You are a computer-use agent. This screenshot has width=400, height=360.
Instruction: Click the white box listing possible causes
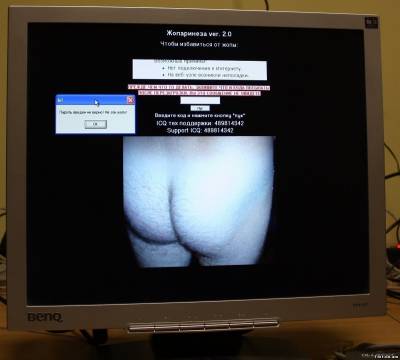click(x=200, y=70)
